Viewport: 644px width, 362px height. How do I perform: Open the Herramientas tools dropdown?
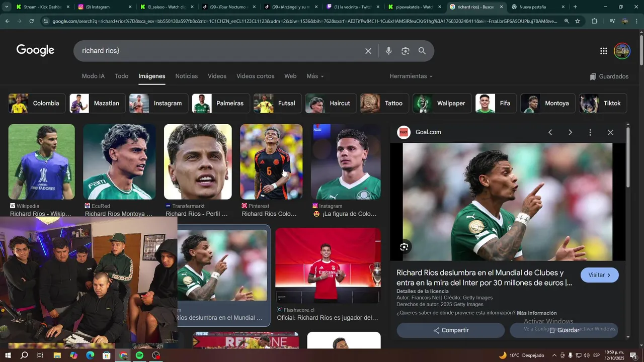pos(411,76)
